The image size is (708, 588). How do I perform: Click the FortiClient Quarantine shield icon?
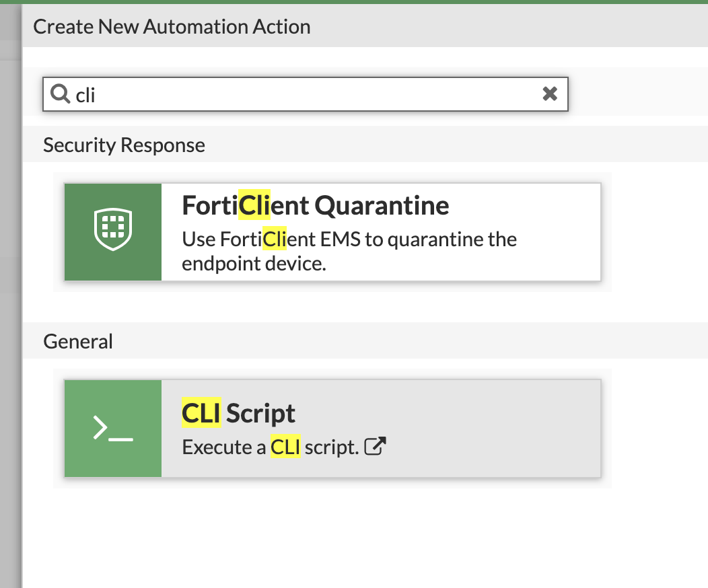[x=113, y=229]
